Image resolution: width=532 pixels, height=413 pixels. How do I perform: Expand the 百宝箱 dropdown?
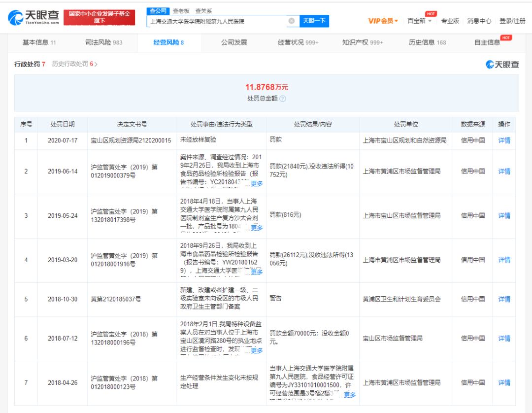tap(419, 21)
